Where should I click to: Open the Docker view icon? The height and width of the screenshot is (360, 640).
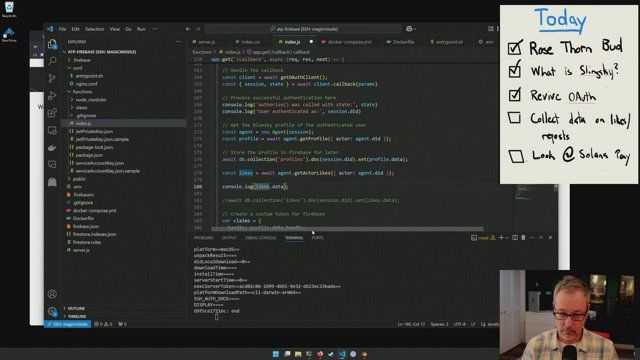point(52,148)
